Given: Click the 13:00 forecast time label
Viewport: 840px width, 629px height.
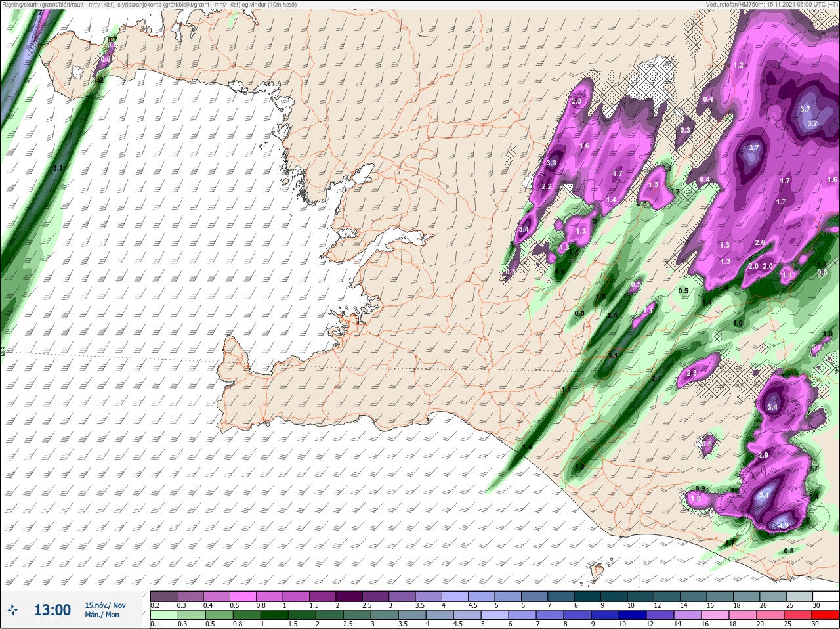Looking at the screenshot, I should pyautogui.click(x=52, y=610).
